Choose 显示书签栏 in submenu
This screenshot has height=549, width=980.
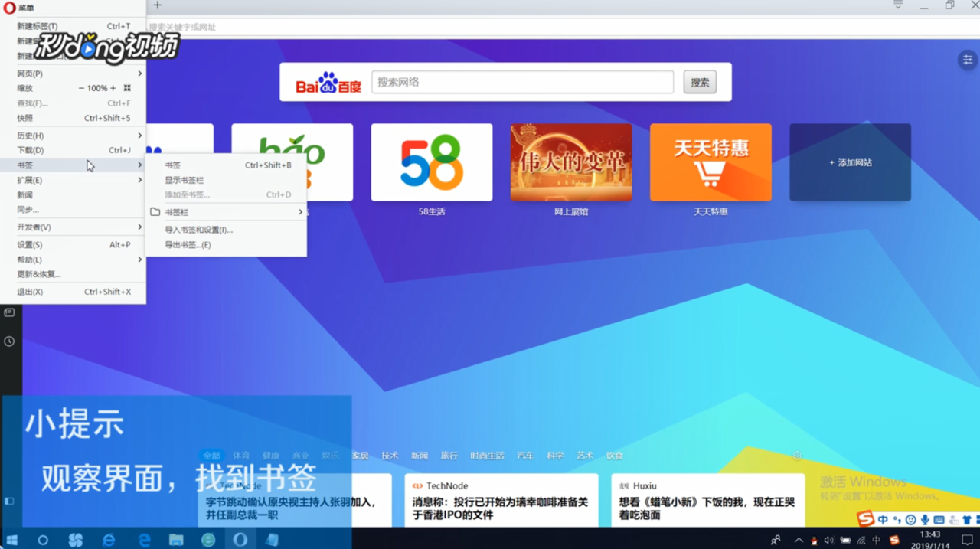pos(227,180)
